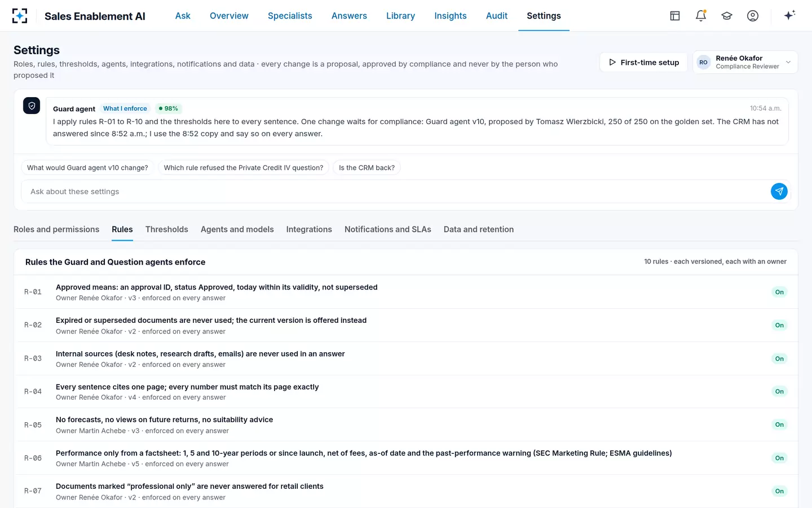812x508 pixels.
Task: Open the Notifications and SLAs tab
Action: tap(388, 229)
